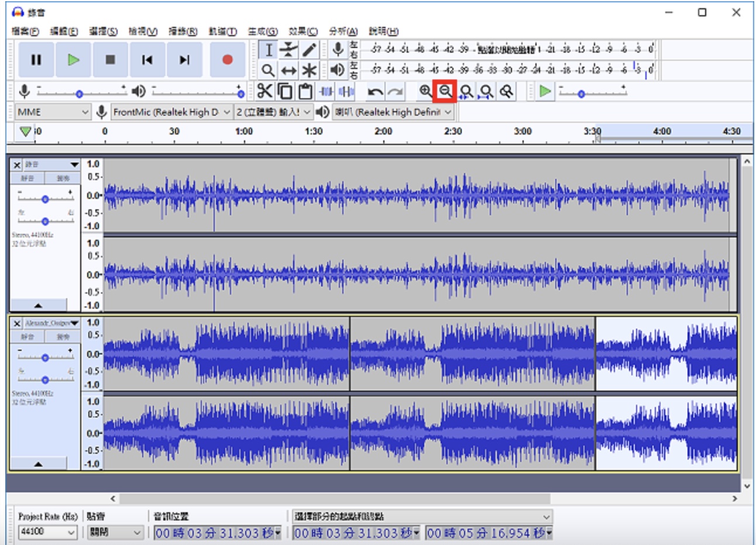Image resolution: width=756 pixels, height=545 pixels.
Task: Solo the Alexandr_Osipov track
Action: tap(63, 337)
